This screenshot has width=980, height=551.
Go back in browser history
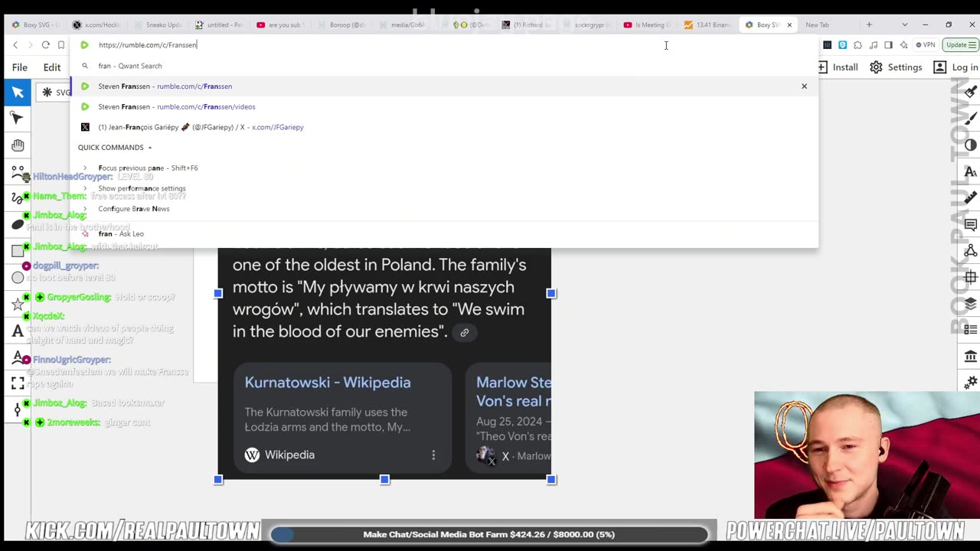pyautogui.click(x=15, y=45)
